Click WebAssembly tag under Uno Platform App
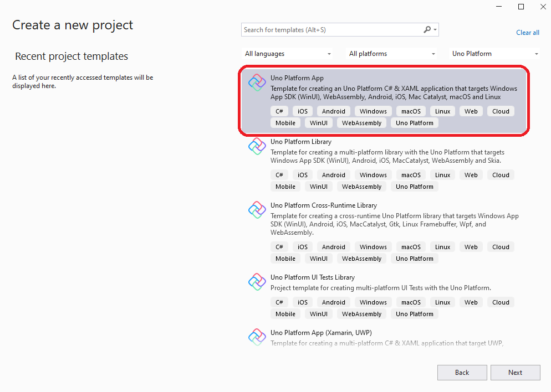The image size is (551, 392). [361, 123]
